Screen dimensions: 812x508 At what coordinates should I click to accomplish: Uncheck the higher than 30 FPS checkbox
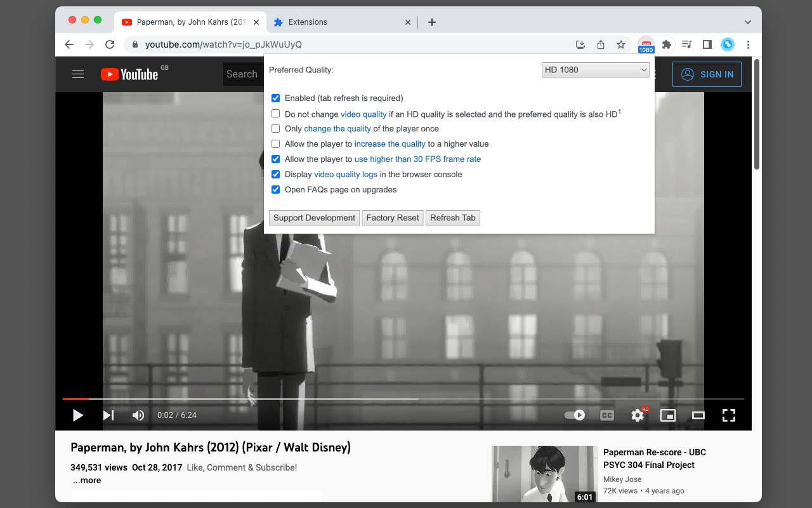[x=275, y=159]
